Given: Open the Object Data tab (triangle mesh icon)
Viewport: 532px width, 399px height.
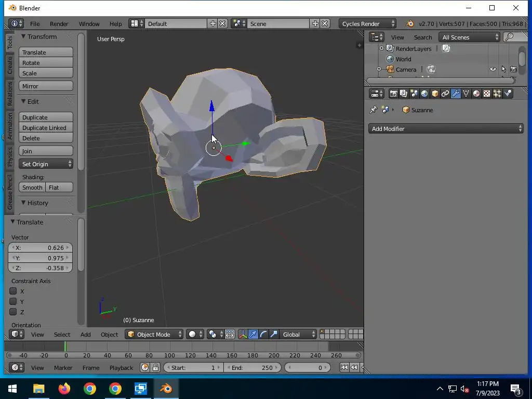Looking at the screenshot, I should pyautogui.click(x=466, y=94).
